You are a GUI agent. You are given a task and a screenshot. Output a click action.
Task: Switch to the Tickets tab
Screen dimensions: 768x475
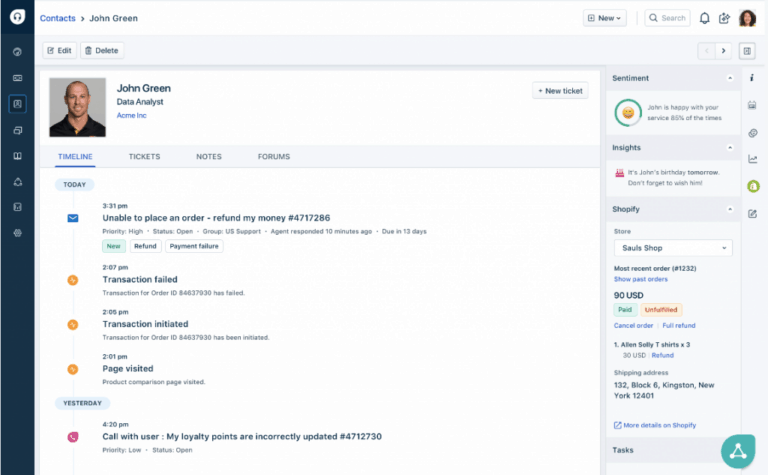[144, 157]
